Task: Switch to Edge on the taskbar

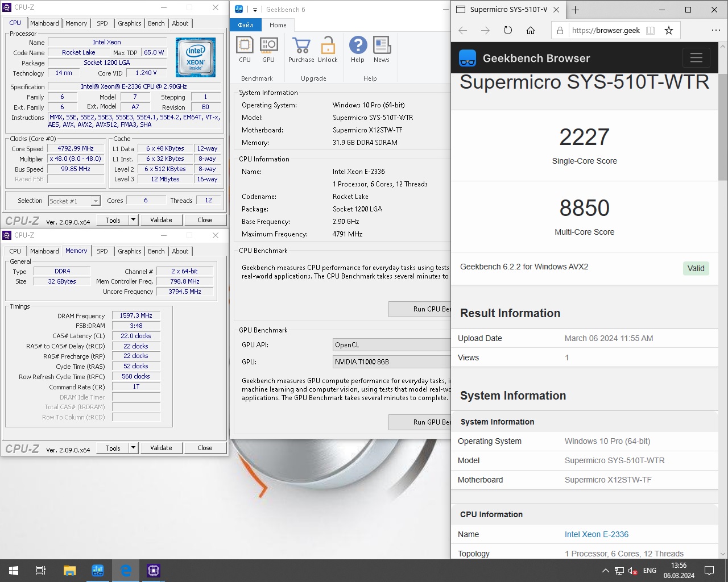Action: [x=126, y=571]
